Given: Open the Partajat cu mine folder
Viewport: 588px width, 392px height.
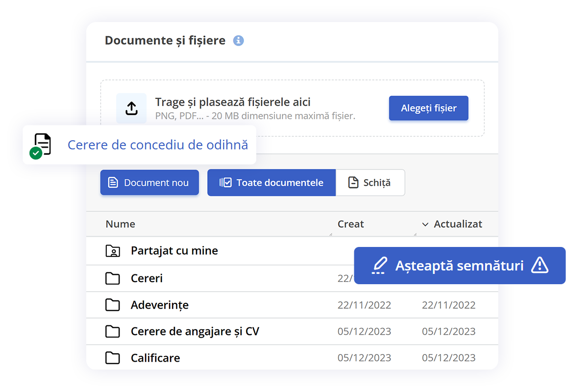Looking at the screenshot, I should 174,251.
